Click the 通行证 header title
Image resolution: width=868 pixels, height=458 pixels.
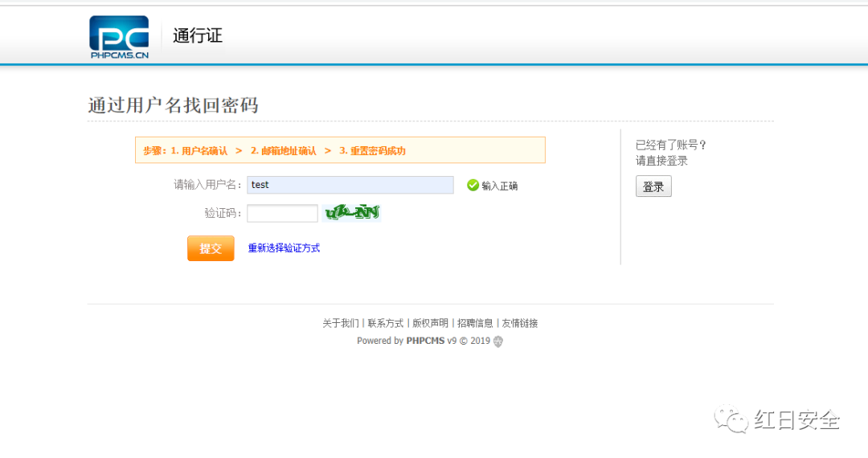(x=197, y=36)
